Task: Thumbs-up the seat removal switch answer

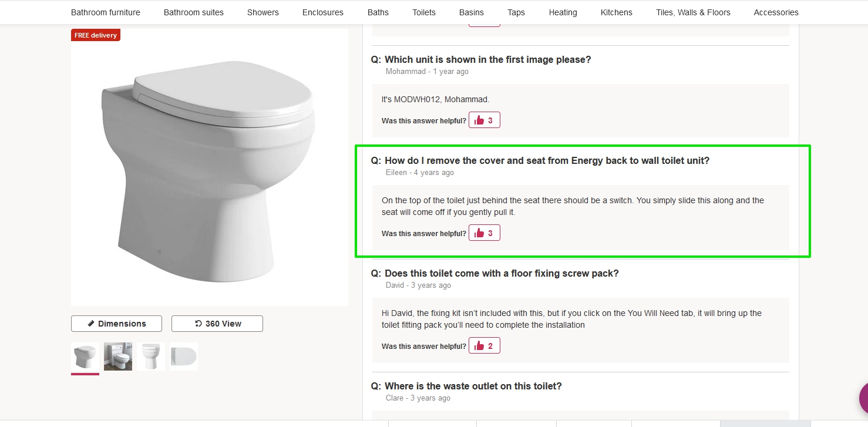Action: tap(484, 233)
